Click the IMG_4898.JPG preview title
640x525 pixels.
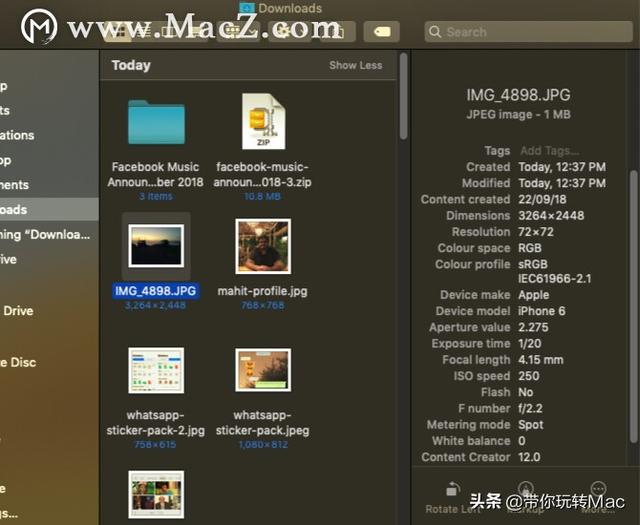[x=518, y=95]
